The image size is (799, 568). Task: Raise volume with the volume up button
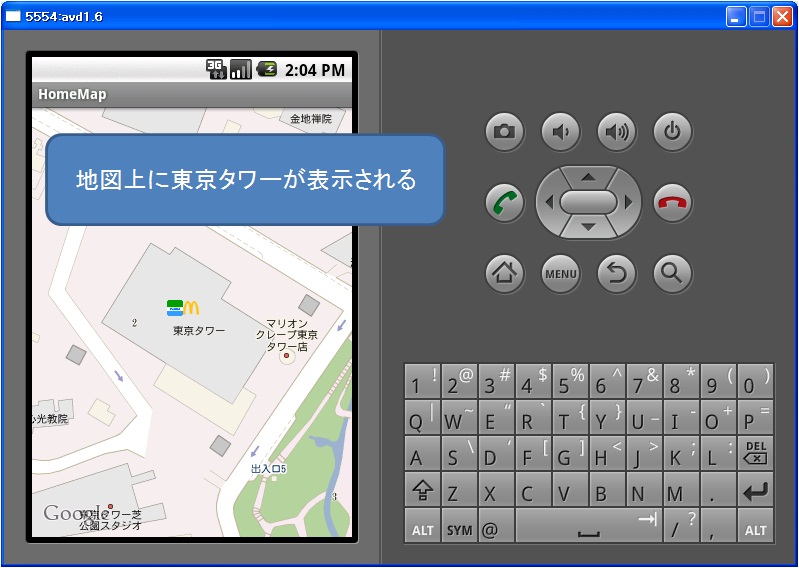(617, 132)
